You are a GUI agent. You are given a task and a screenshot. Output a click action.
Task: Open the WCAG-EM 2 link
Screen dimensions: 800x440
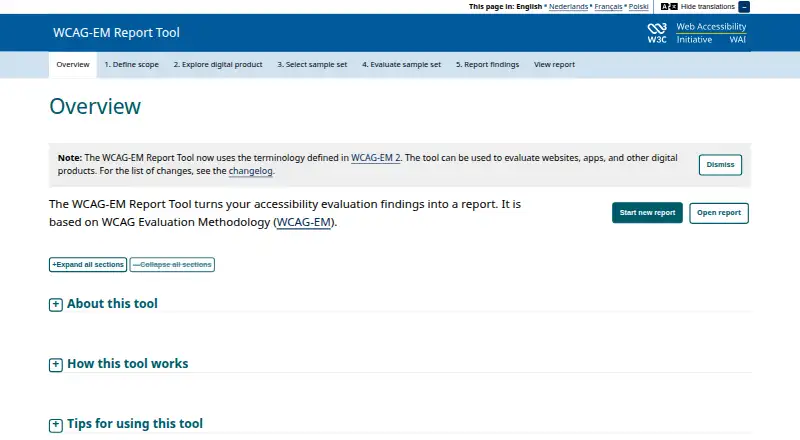click(x=376, y=158)
